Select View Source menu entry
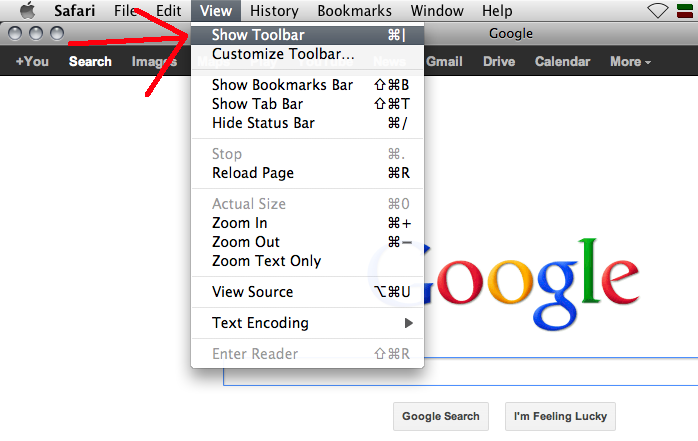Image resolution: width=698 pixels, height=441 pixels. coord(308,292)
